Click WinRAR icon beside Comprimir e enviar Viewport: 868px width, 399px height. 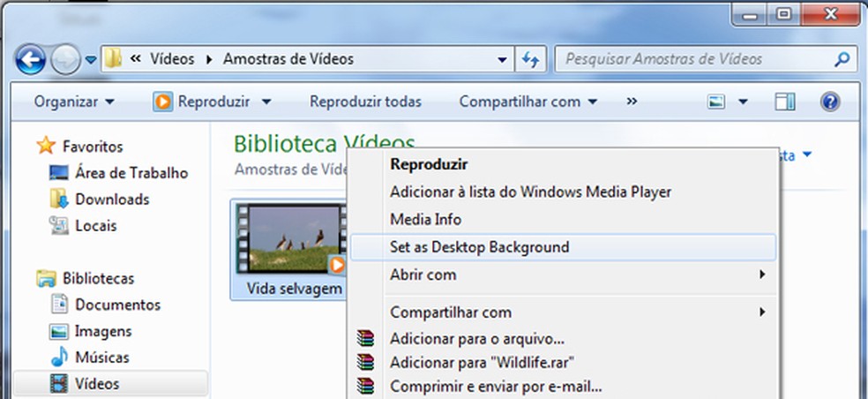365,386
